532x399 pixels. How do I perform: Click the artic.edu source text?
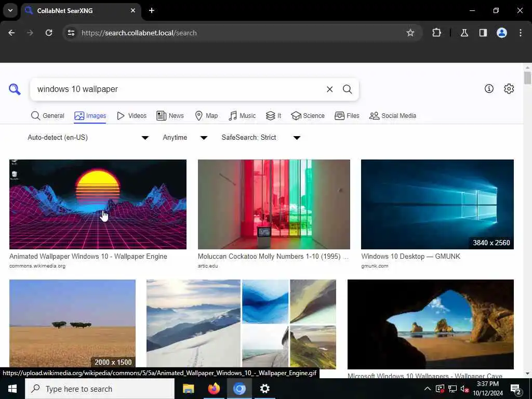click(208, 266)
